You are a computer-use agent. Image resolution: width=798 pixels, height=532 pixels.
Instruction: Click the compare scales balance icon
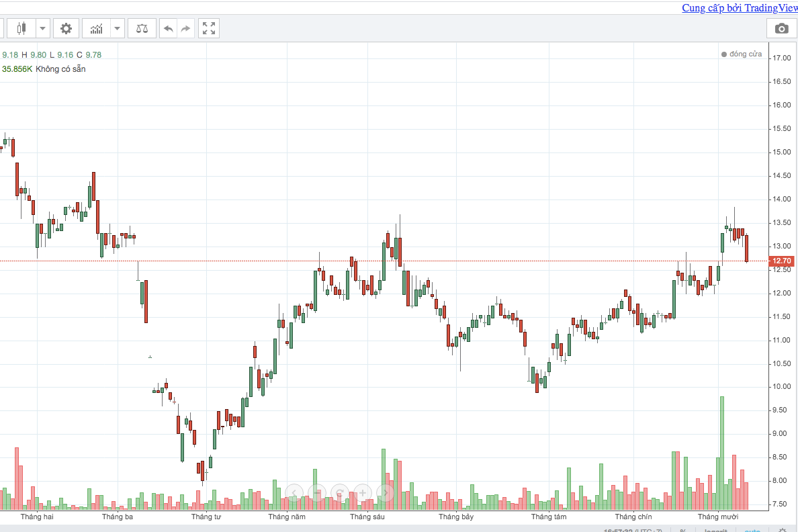point(142,28)
